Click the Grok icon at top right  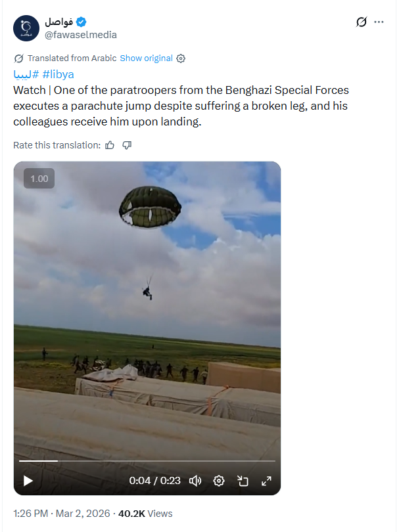362,22
